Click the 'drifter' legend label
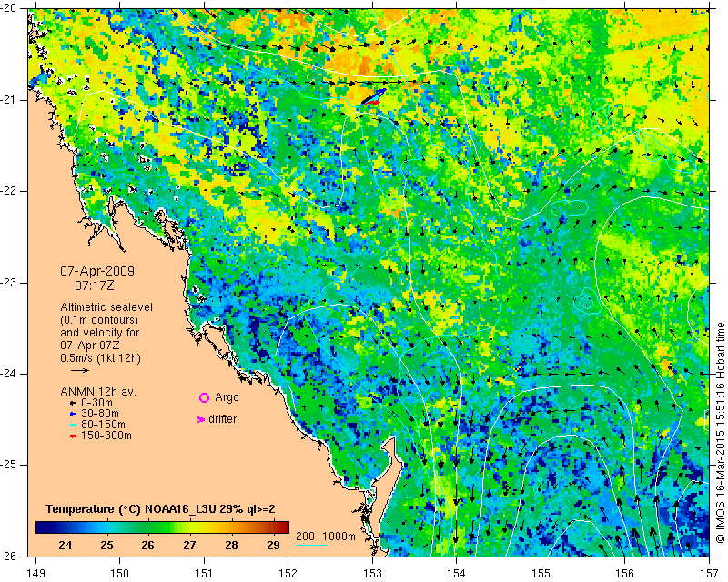 [222, 419]
